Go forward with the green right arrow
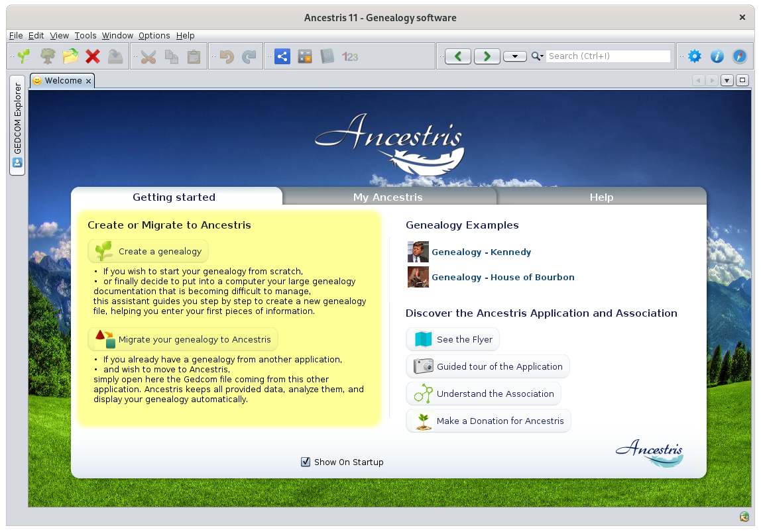Screen dimensions: 761x532 pos(487,56)
